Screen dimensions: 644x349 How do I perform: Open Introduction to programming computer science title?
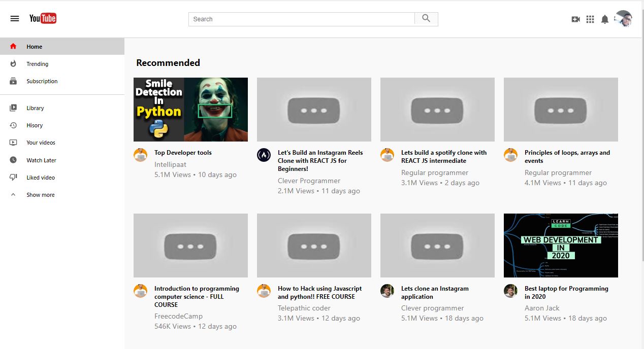(x=197, y=297)
